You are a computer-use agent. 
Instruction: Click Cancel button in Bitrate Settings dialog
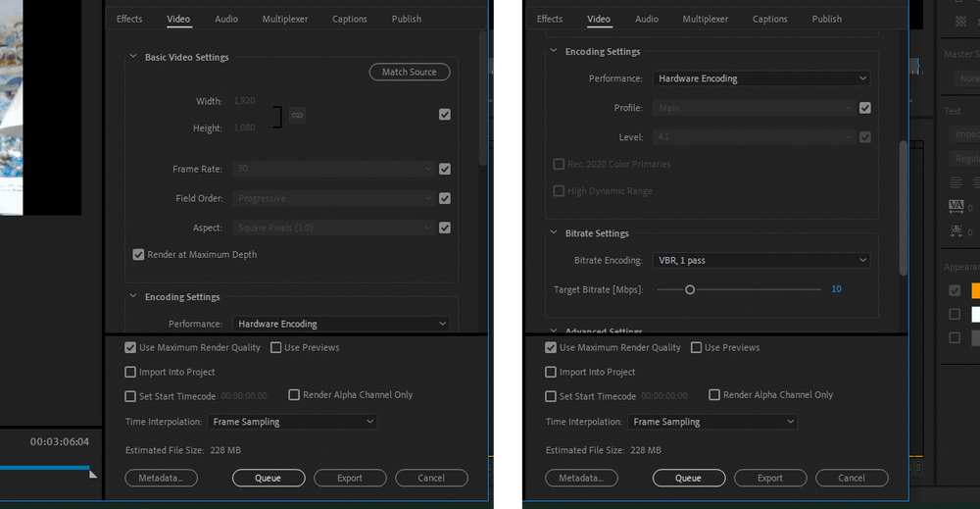852,478
